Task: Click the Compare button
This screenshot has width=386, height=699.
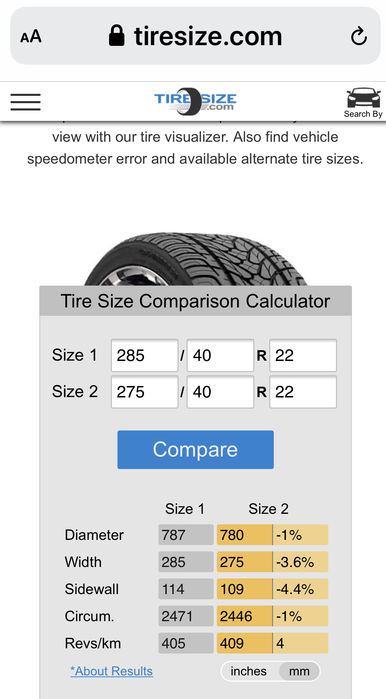Action: point(195,449)
